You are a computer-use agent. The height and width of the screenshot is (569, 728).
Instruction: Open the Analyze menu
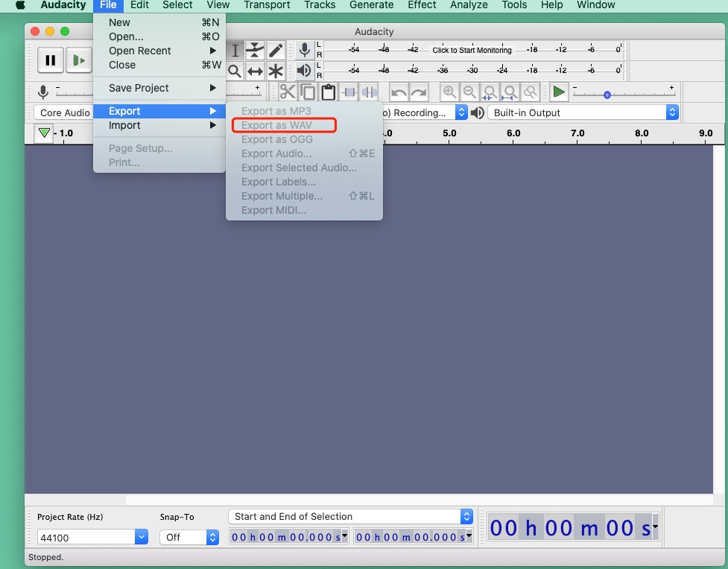(469, 5)
